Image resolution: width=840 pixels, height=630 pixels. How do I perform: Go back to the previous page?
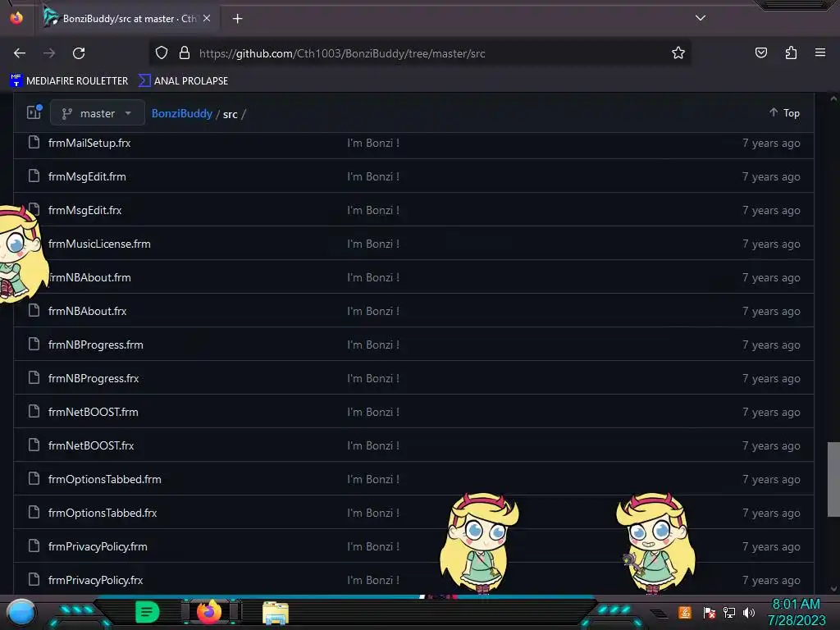(x=20, y=53)
